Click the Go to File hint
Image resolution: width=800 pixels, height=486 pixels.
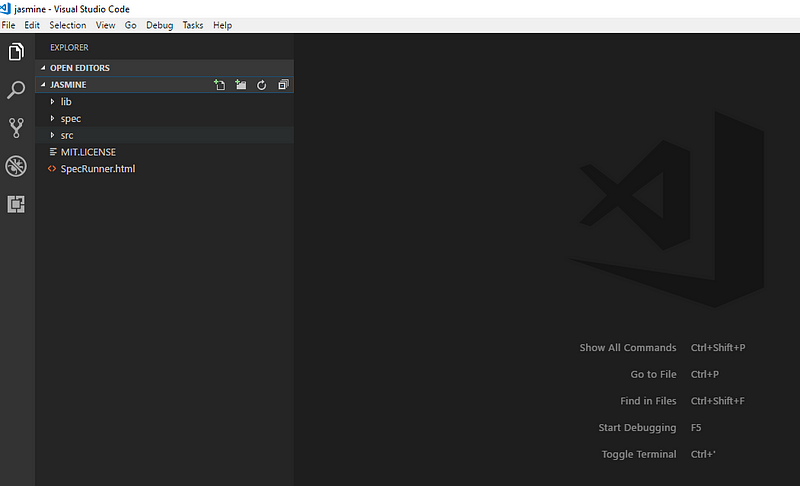point(653,374)
